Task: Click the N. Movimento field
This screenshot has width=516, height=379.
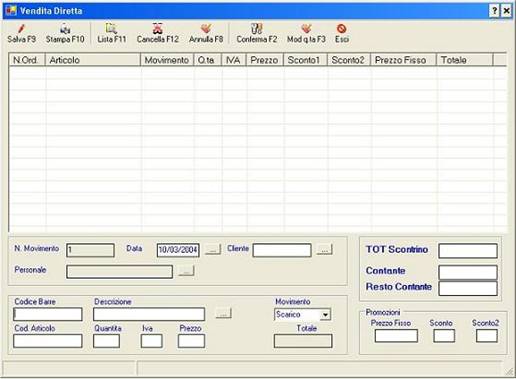Action: [90, 250]
